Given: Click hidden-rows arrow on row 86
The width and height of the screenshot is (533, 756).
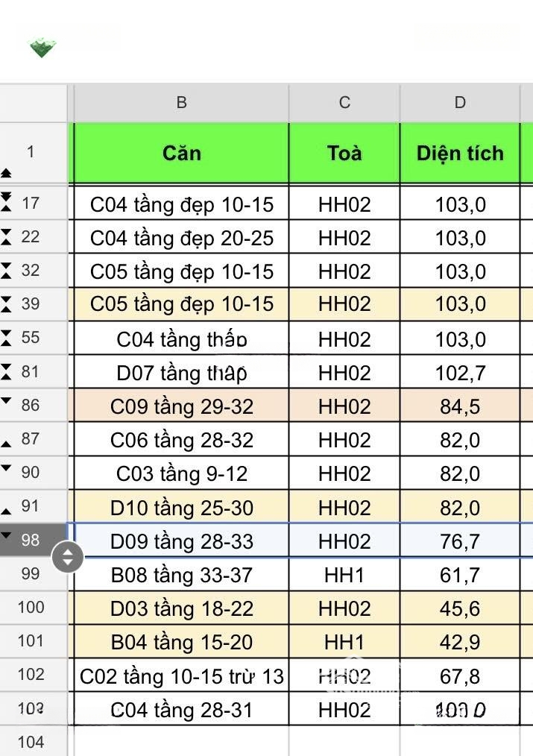Looking at the screenshot, I should pyautogui.click(x=7, y=401).
